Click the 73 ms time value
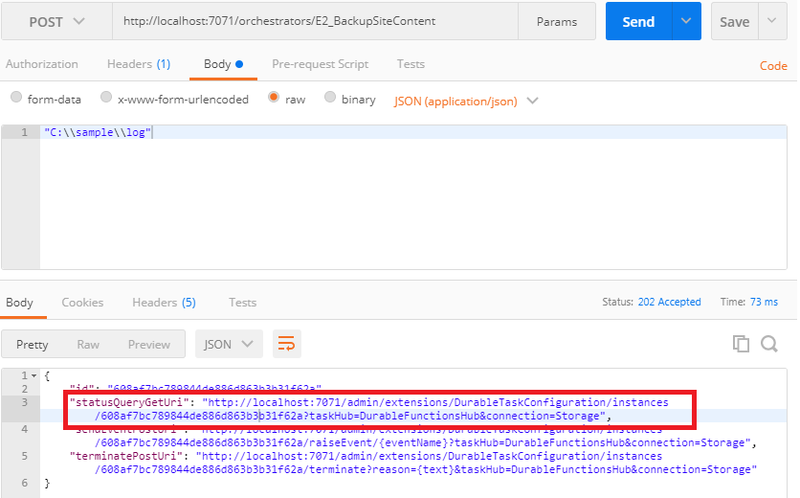 point(764,302)
